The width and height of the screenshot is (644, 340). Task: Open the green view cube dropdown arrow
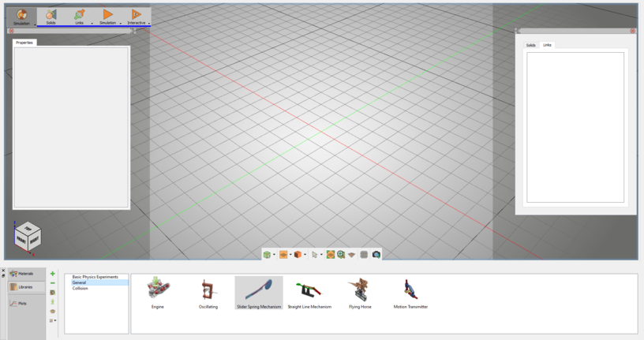[274, 255]
